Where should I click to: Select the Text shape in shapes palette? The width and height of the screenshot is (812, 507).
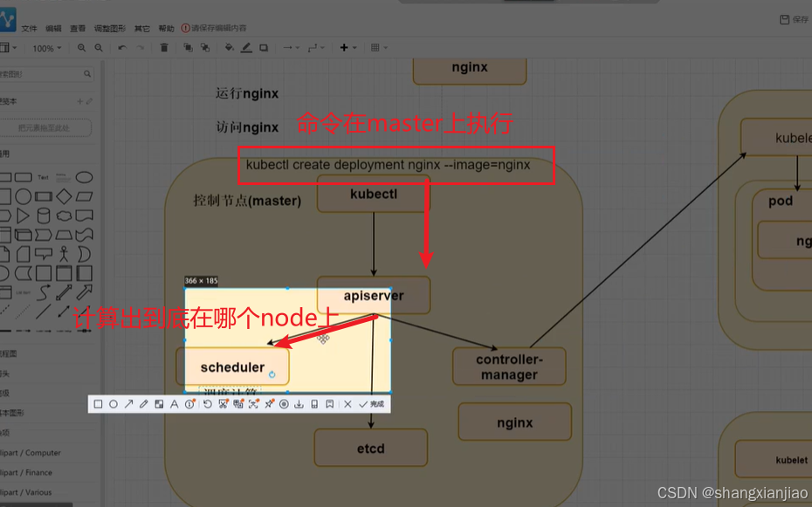(43, 177)
